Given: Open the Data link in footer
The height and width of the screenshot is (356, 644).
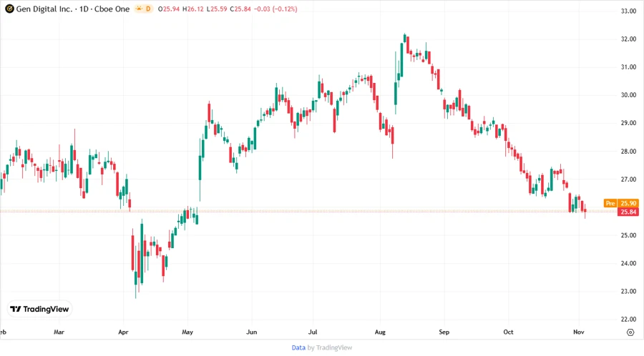Looking at the screenshot, I should [x=298, y=347].
